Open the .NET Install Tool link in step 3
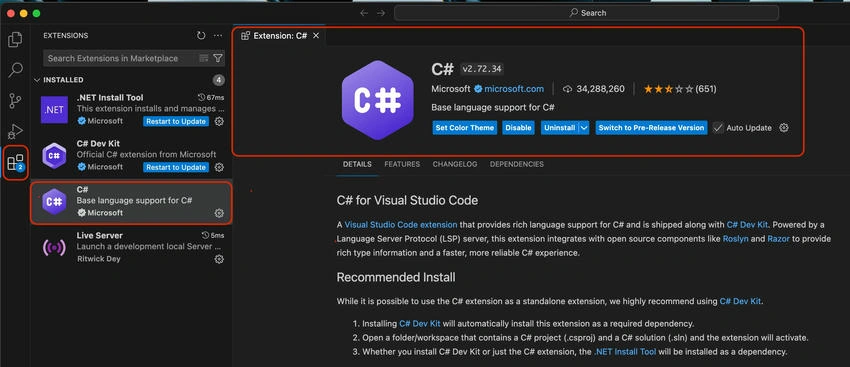Viewport: 850px width, 367px height. pyautogui.click(x=624, y=352)
